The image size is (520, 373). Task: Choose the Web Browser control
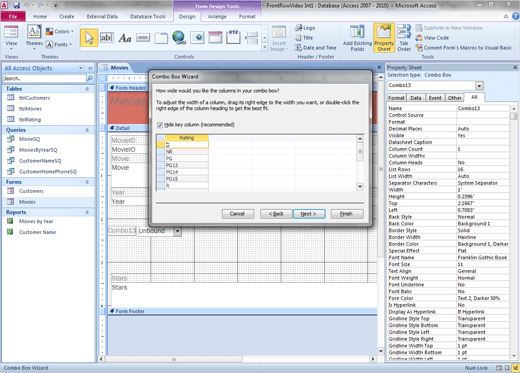(197, 38)
